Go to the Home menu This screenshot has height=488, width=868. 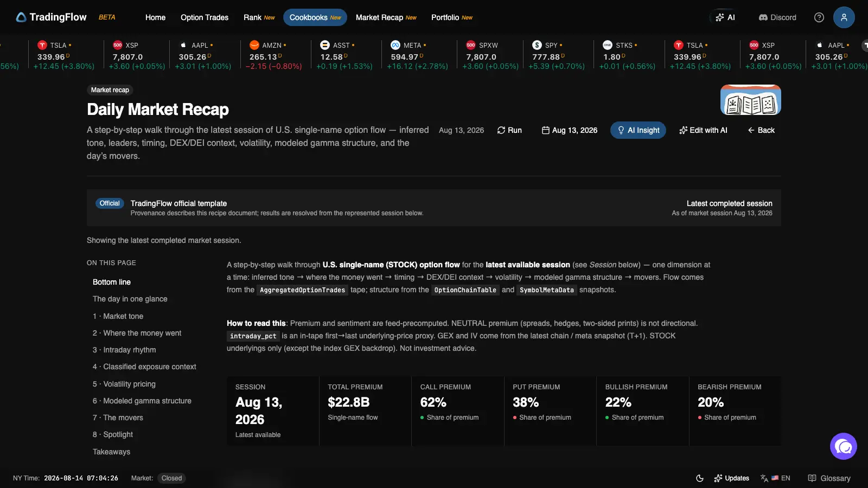pos(155,17)
